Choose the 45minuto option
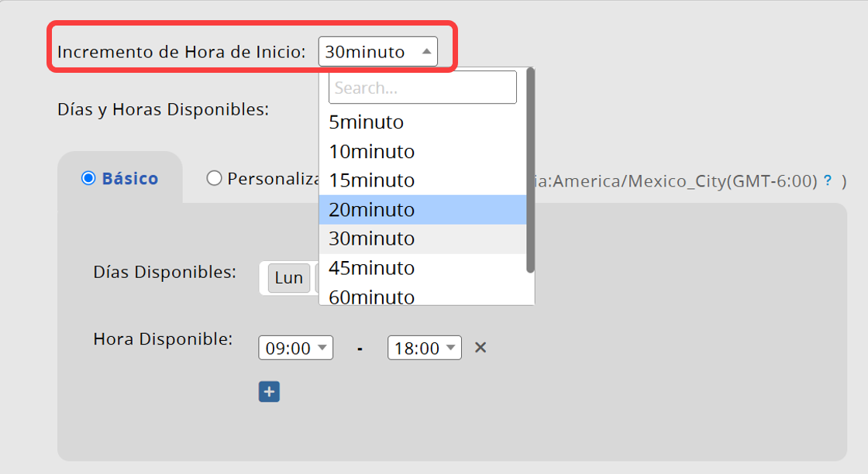 422,268
